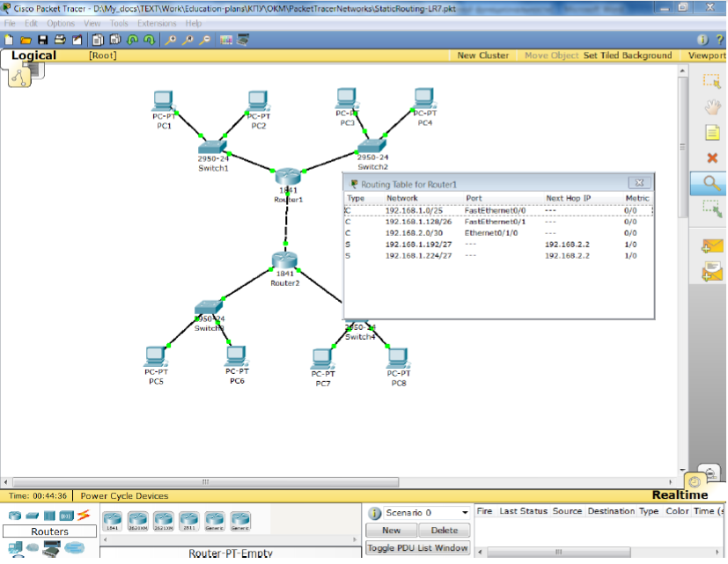
Task: Click the Copy icon in toolbar
Action: [98, 40]
